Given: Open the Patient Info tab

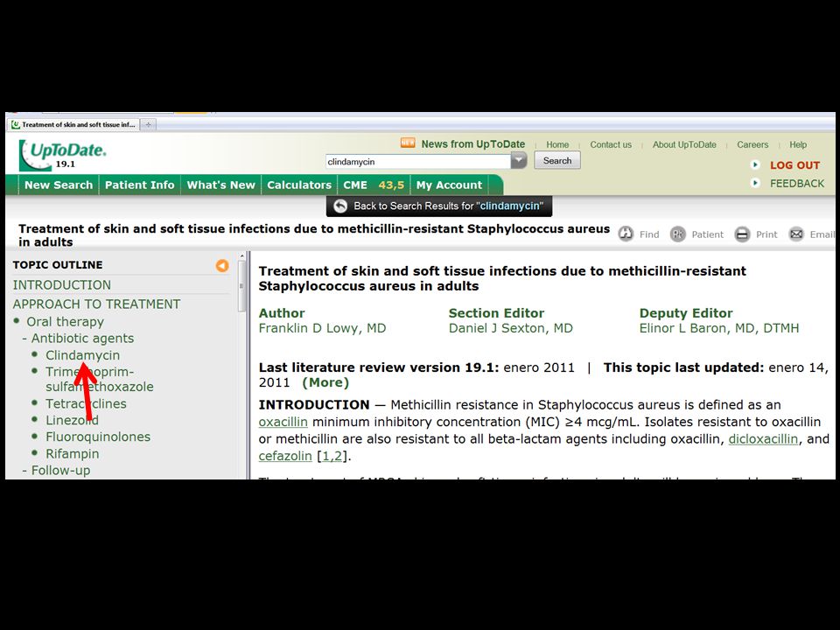Looking at the screenshot, I should click(139, 185).
